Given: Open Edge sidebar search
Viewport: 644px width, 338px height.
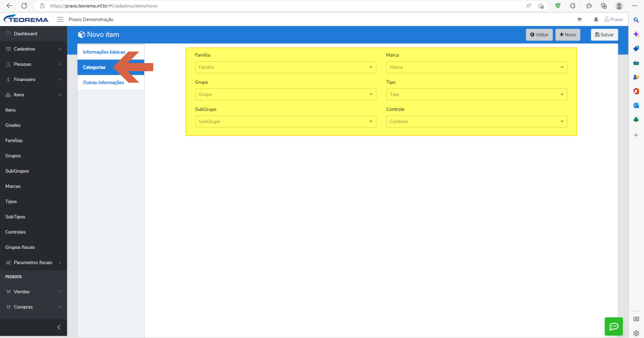Looking at the screenshot, I should point(636,20).
